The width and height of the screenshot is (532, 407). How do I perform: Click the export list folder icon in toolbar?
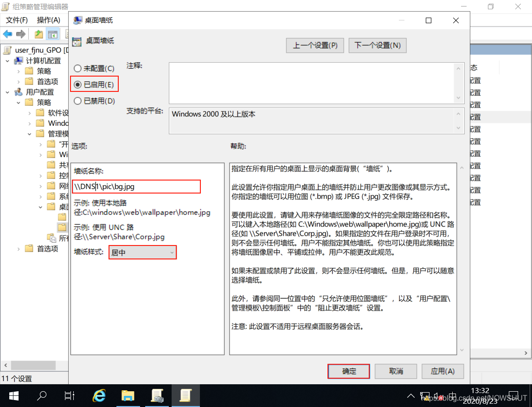[39, 34]
